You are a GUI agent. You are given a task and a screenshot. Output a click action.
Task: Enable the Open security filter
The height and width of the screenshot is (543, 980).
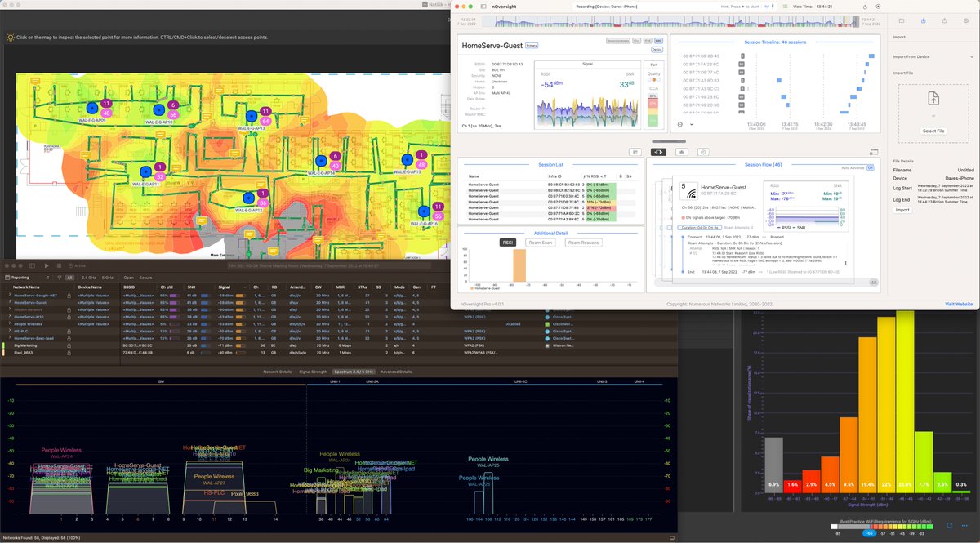coord(129,277)
